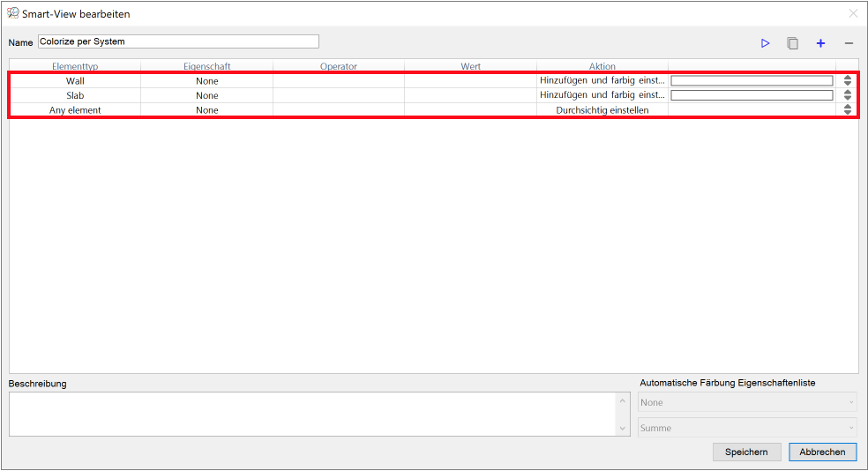Open the None property list dropdown

[x=747, y=402]
